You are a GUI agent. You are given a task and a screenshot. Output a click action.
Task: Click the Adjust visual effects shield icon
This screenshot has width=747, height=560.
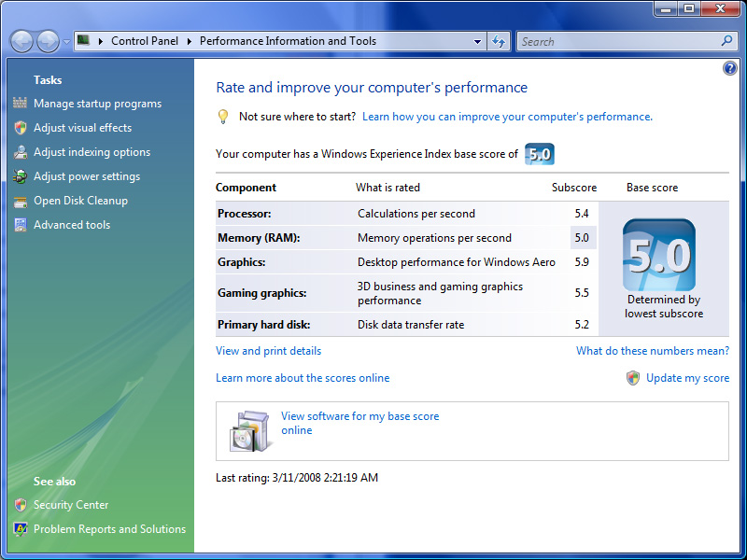pyautogui.click(x=20, y=128)
